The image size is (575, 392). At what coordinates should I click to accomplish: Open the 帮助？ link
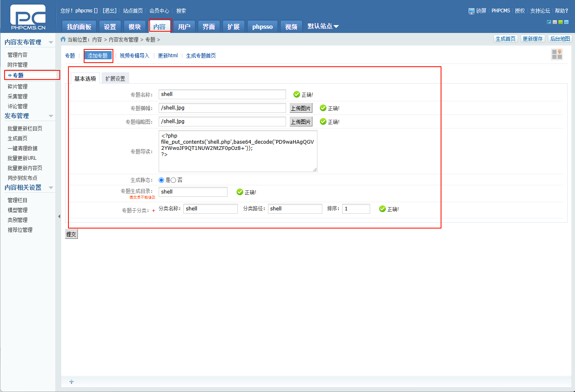pos(561,11)
